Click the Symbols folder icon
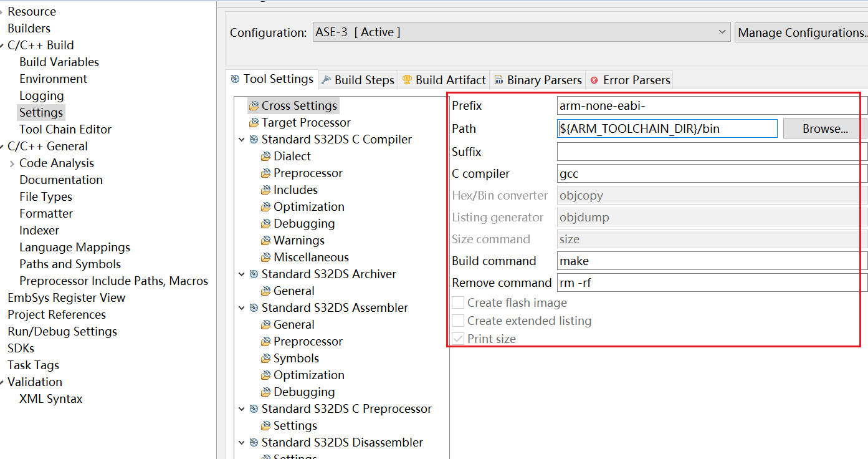This screenshot has height=459, width=868. 266,359
